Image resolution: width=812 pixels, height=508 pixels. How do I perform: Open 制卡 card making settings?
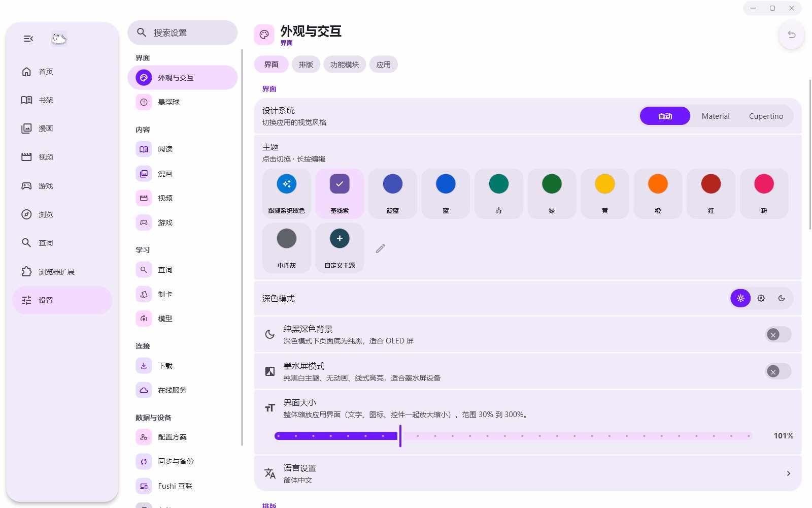click(183, 294)
